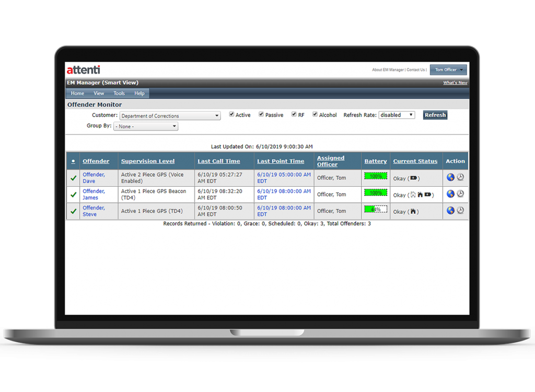Screen dimensions: 535x392
Task: Open the map view globe icon for Offender, Dave
Action: (450, 177)
